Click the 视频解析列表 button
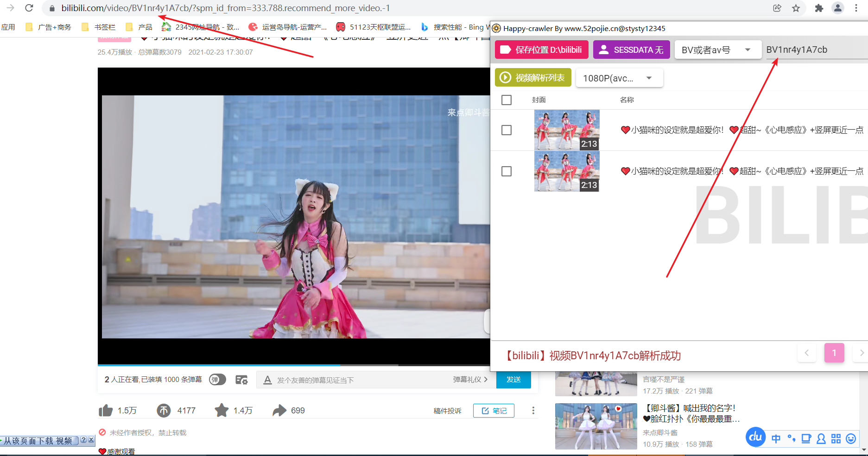This screenshot has height=456, width=868. tap(532, 78)
